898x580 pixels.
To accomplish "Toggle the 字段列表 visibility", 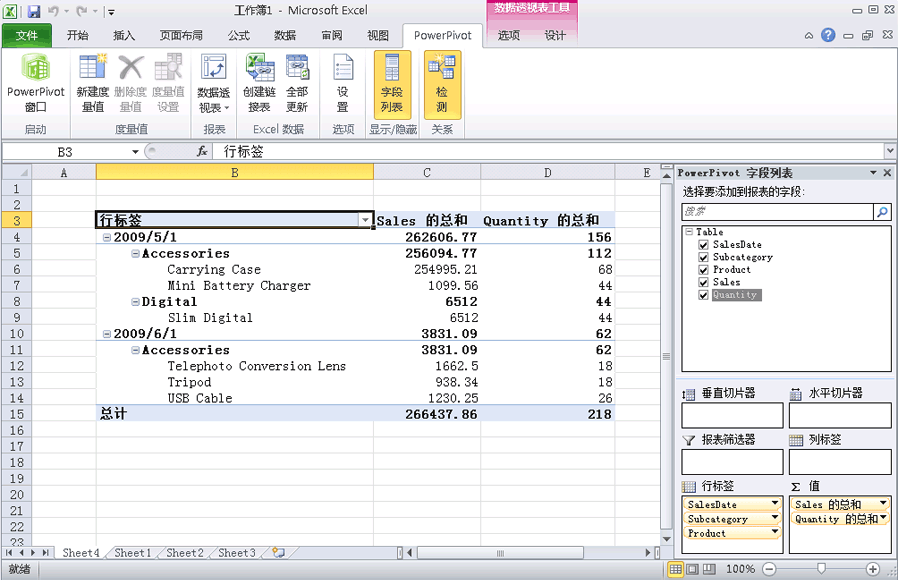I will click(x=392, y=85).
